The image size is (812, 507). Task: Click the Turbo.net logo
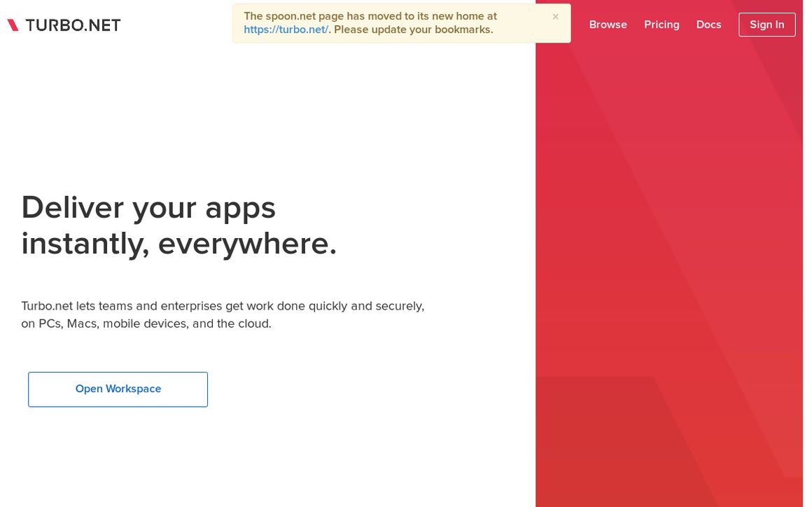tap(64, 25)
